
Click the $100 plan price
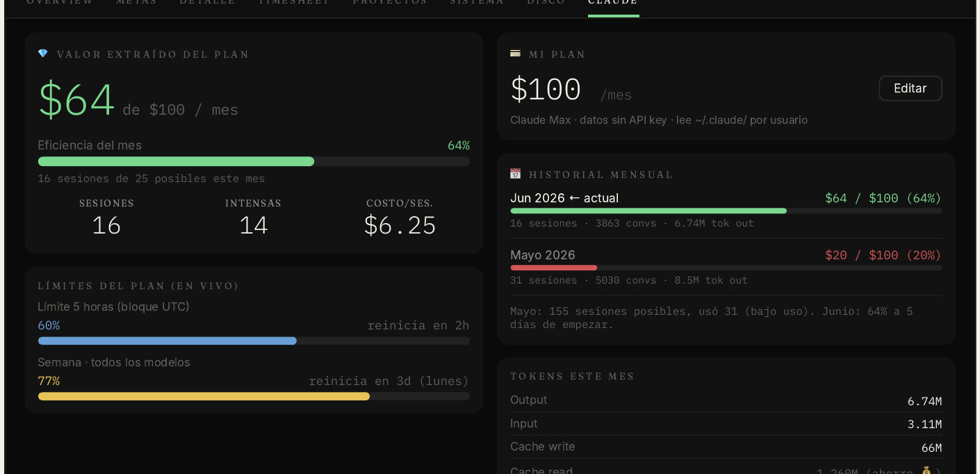(x=546, y=90)
